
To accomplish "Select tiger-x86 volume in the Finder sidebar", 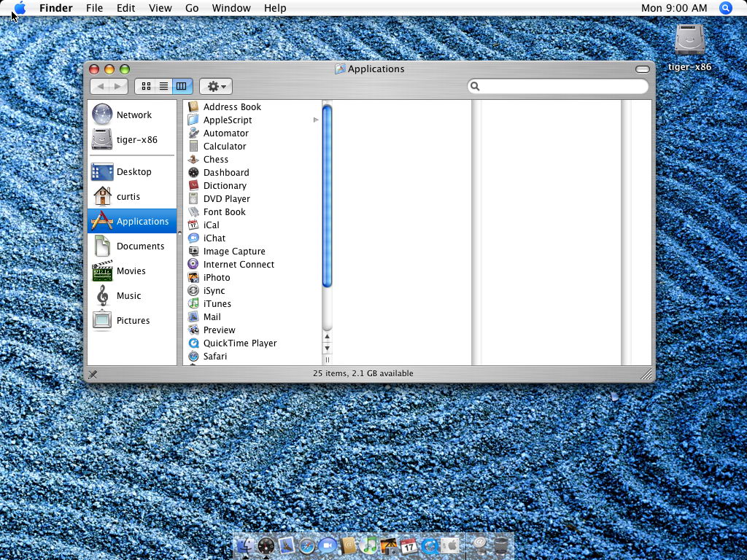I will point(132,139).
